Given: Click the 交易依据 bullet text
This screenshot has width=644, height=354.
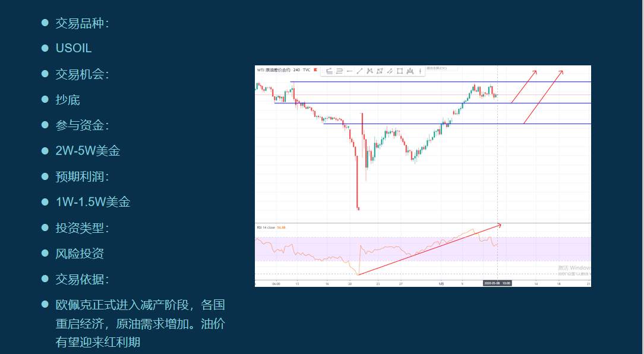Looking at the screenshot, I should [82, 279].
